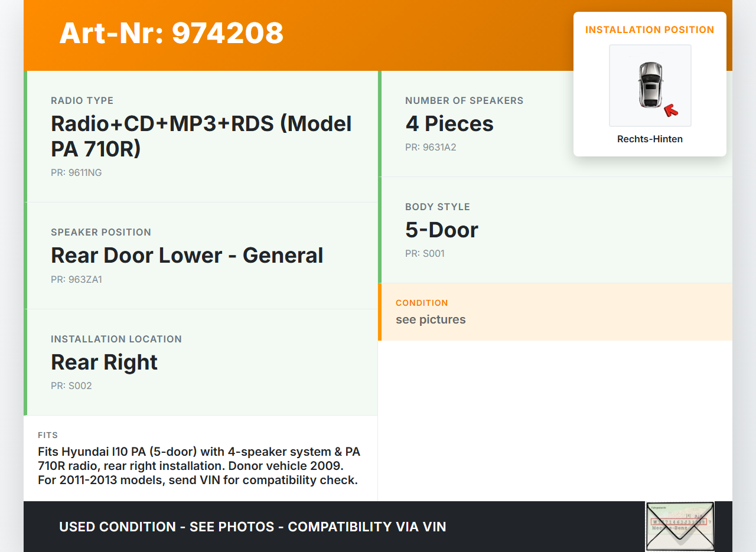Click the Used Condition footer banner text
Viewport: 756px width, 552px height.
pos(252,527)
